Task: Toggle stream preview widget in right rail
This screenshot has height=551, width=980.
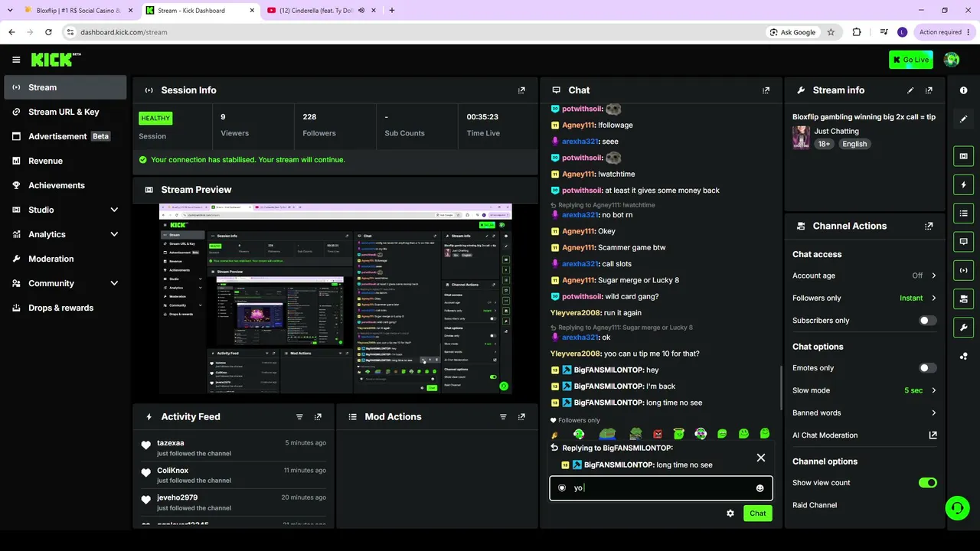Action: [963, 156]
